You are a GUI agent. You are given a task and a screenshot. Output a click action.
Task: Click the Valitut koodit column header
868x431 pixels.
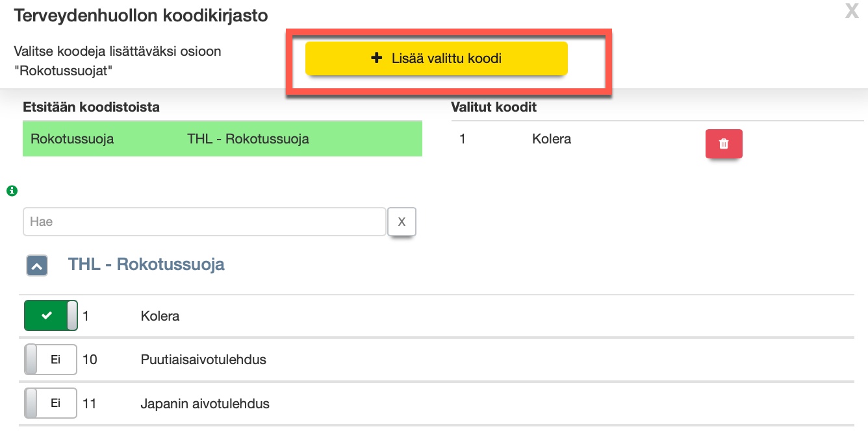tap(494, 108)
